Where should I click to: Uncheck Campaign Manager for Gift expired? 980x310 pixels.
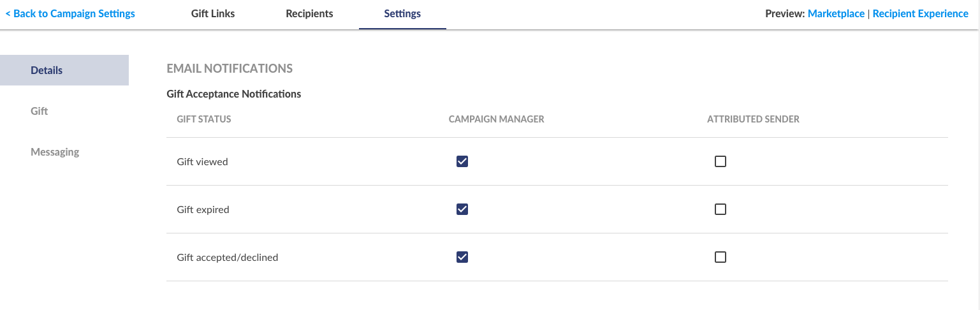point(462,209)
